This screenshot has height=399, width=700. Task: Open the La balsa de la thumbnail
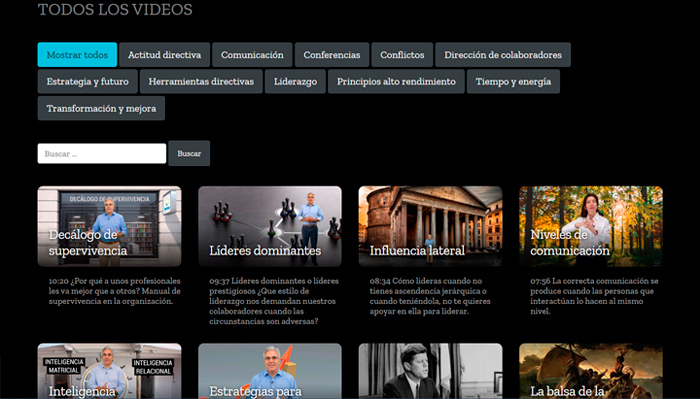[591, 371]
